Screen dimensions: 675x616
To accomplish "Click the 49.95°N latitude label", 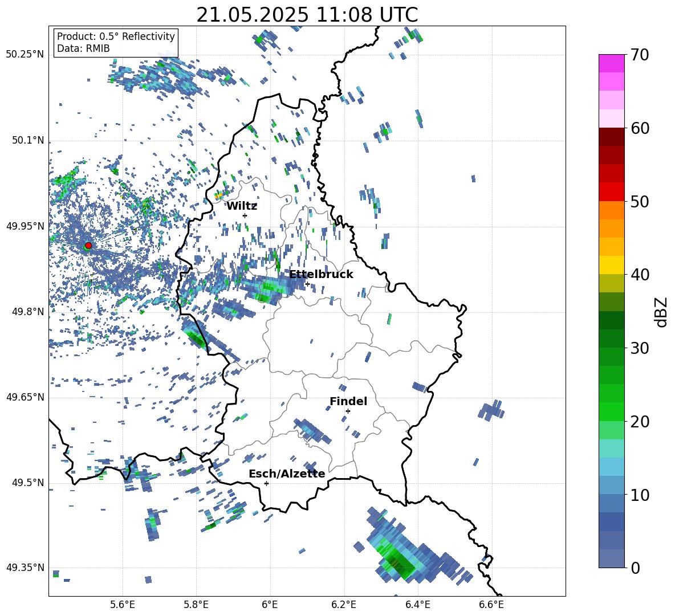I will pos(25,226).
